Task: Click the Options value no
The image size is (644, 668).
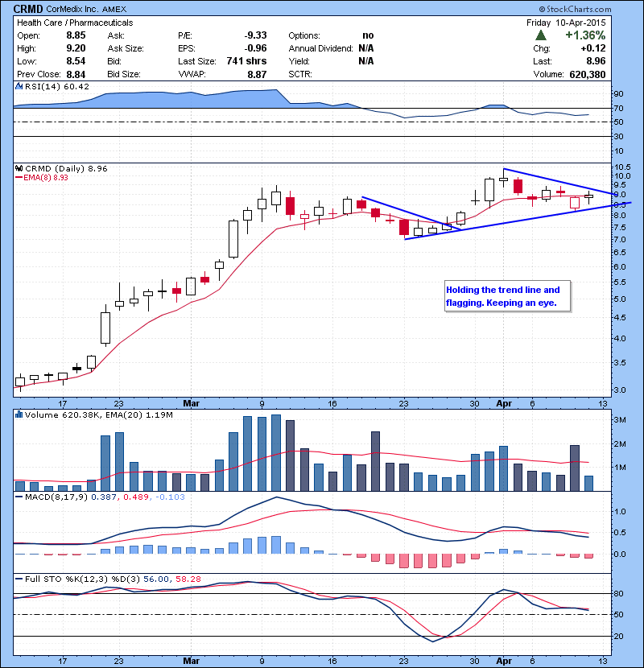Action: (368, 35)
